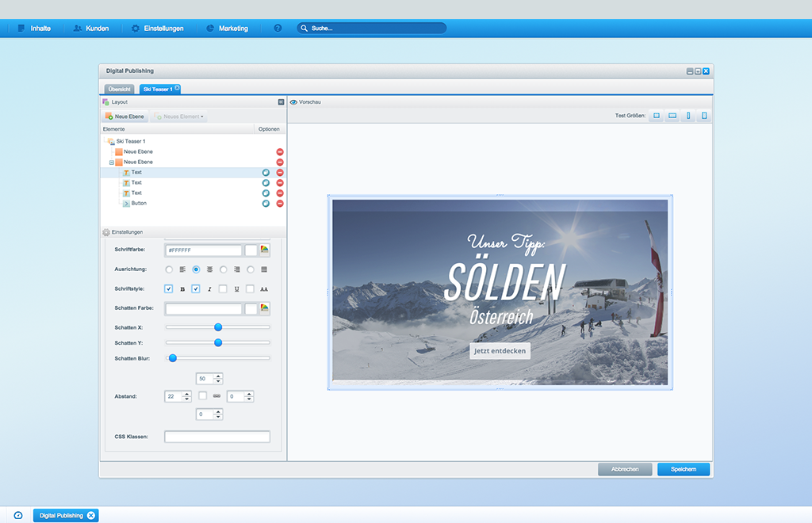Screen dimensions: 812x523
Task: Click the Schriftfarbe white color swatch
Action: coord(251,250)
